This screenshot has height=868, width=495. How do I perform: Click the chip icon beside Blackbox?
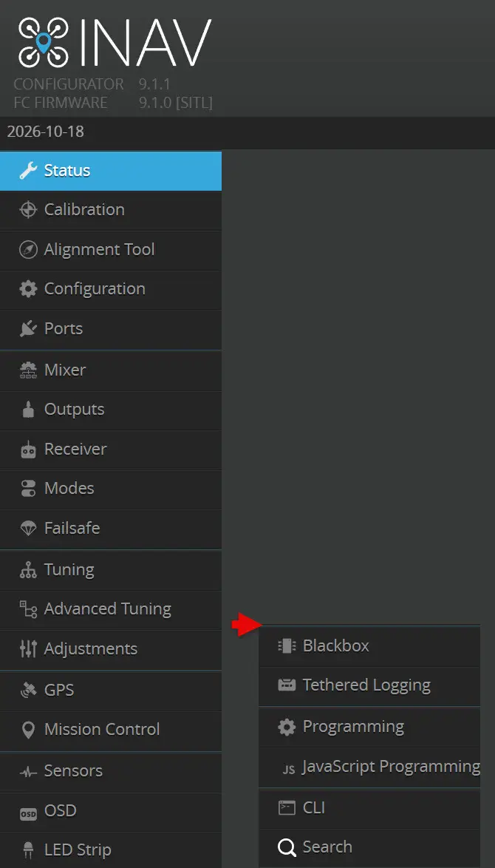point(287,645)
